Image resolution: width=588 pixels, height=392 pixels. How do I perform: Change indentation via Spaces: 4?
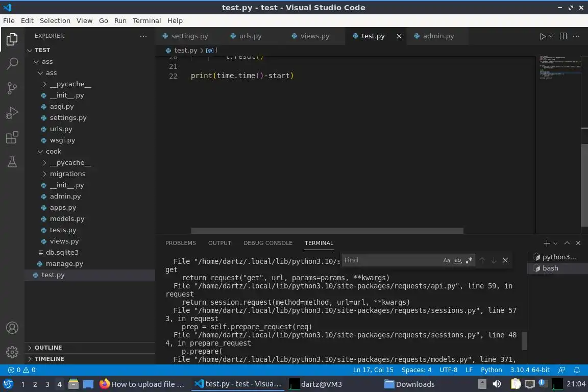click(x=416, y=370)
